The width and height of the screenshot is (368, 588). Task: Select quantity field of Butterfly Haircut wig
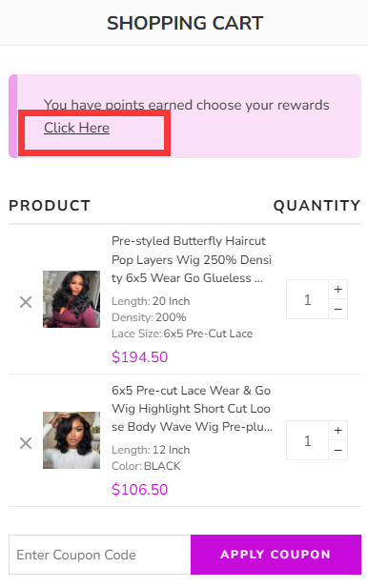(308, 299)
